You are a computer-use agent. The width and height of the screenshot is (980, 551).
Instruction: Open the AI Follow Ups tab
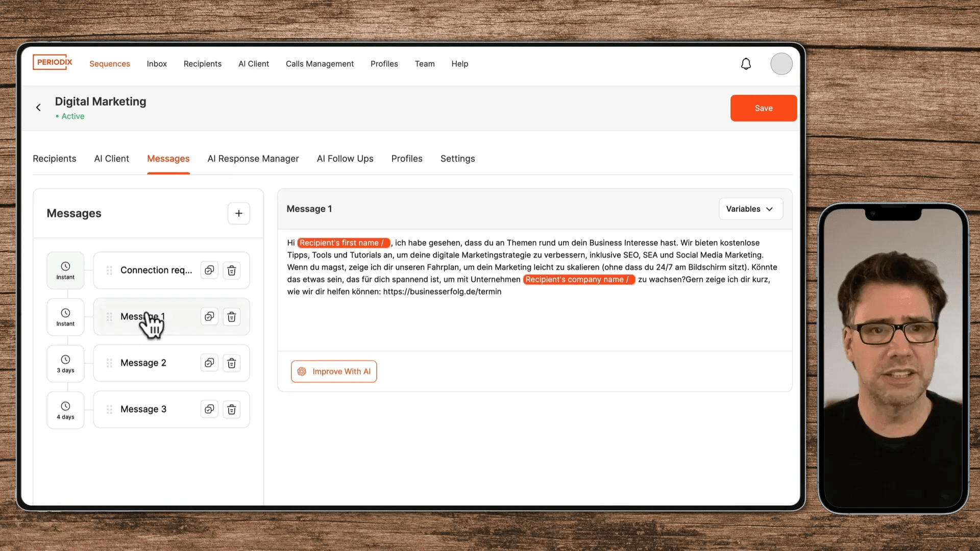345,159
